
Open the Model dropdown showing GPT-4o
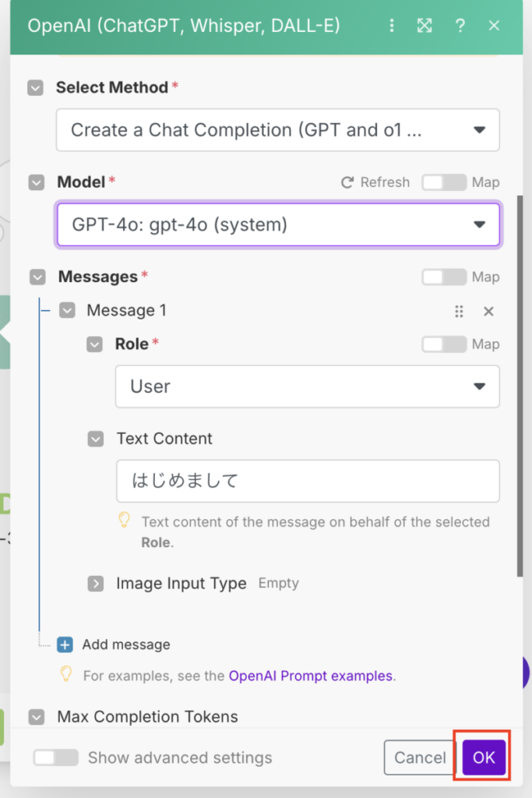[278, 224]
